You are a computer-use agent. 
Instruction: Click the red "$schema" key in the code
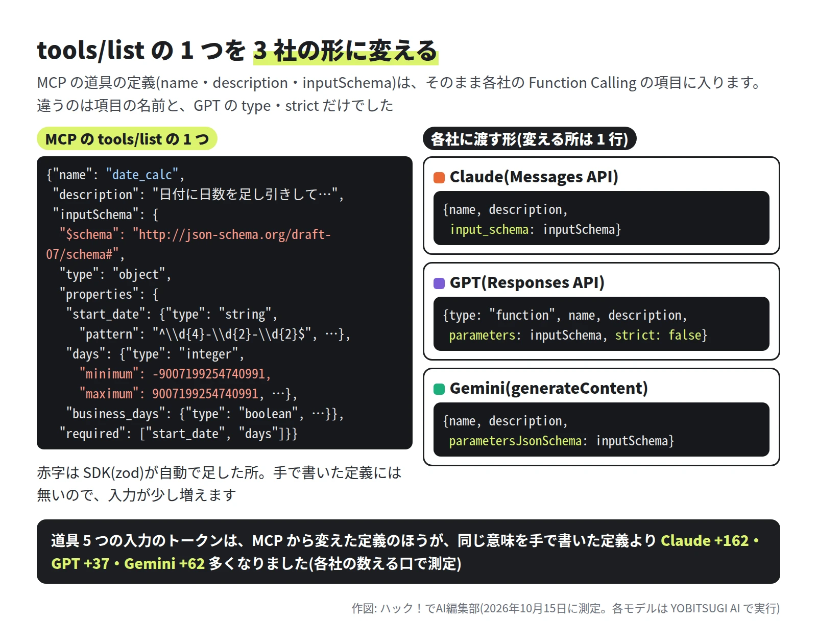click(x=89, y=234)
